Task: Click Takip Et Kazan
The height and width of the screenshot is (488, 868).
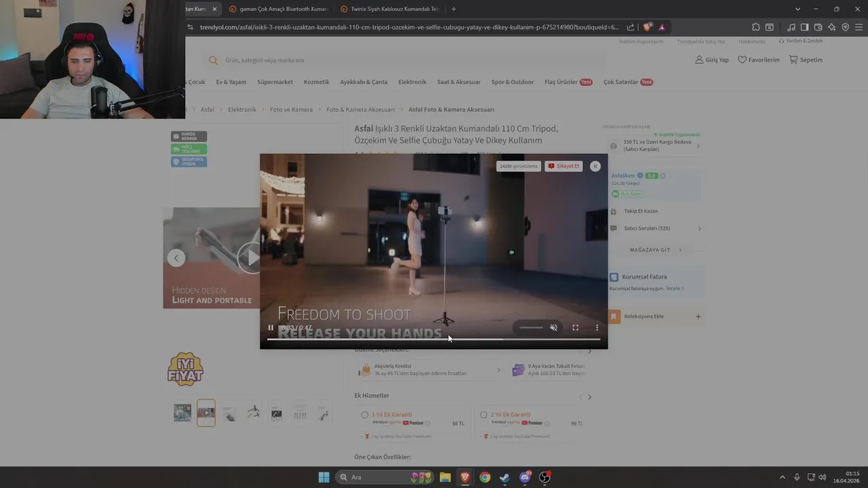Action: [641, 211]
